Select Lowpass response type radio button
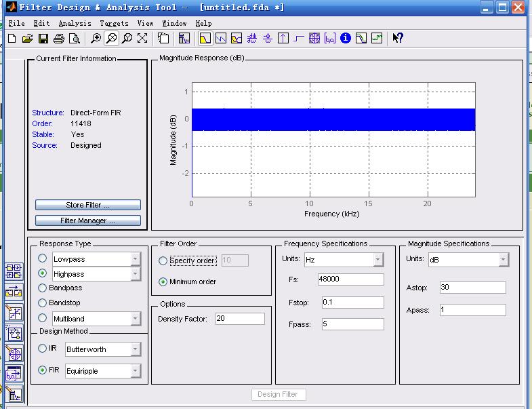532x409 pixels. coord(43,258)
